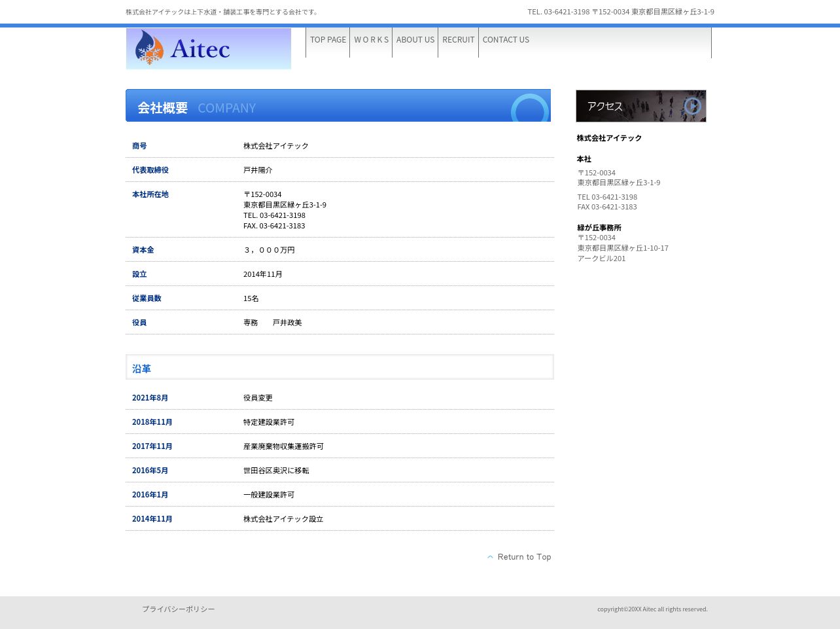Select RECRUIT in the navigation bar
The width and height of the screenshot is (840, 629).
pos(458,40)
